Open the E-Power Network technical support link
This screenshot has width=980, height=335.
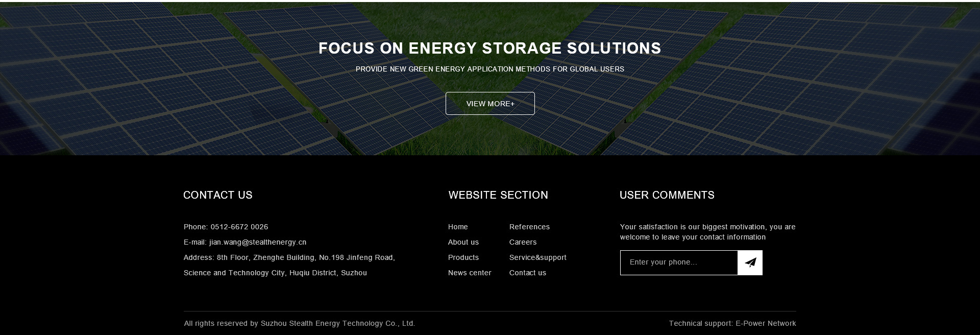(766, 323)
